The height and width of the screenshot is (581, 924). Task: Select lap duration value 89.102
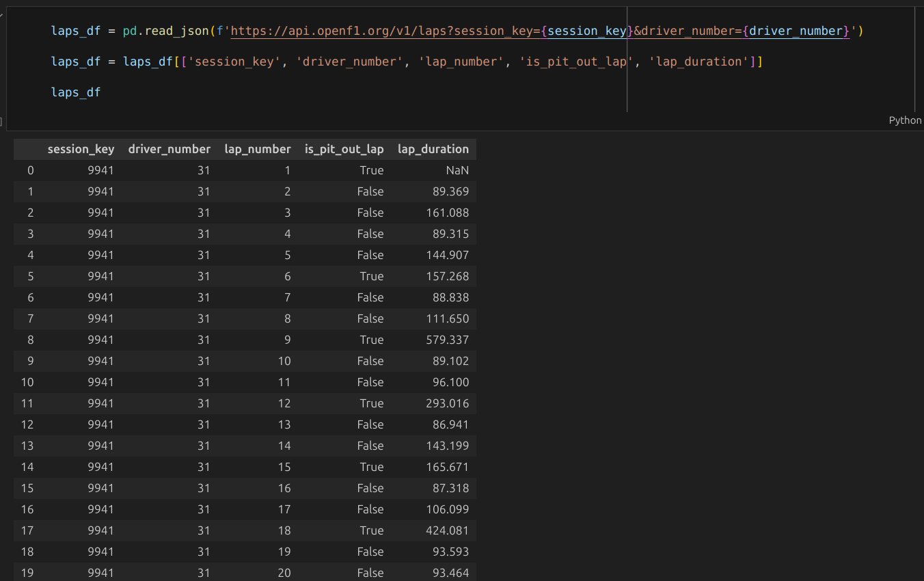point(451,361)
